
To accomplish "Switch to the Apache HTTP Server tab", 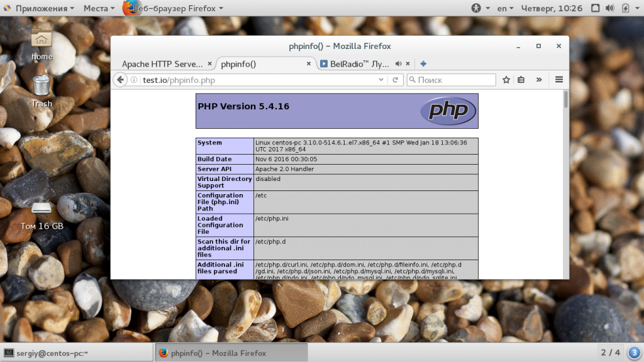I will pos(162,64).
